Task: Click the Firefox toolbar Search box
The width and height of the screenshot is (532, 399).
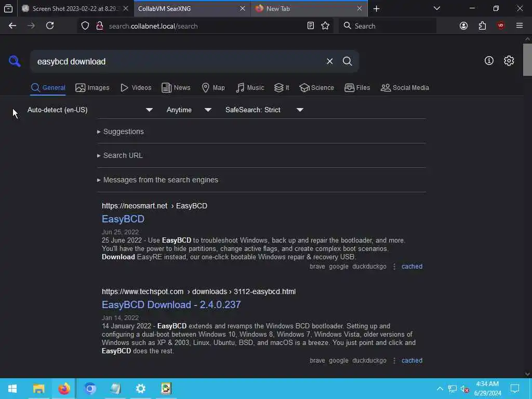Action: [x=388, y=26]
